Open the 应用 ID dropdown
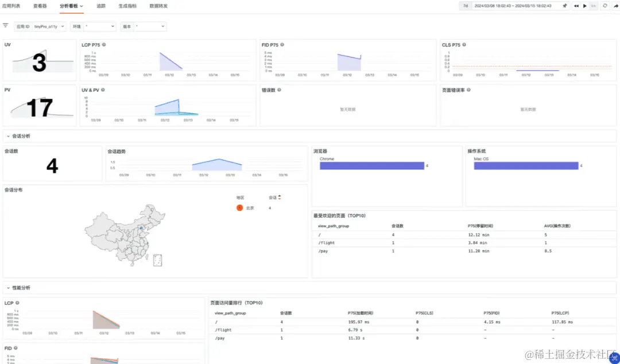The image size is (620, 364). pyautogui.click(x=49, y=26)
